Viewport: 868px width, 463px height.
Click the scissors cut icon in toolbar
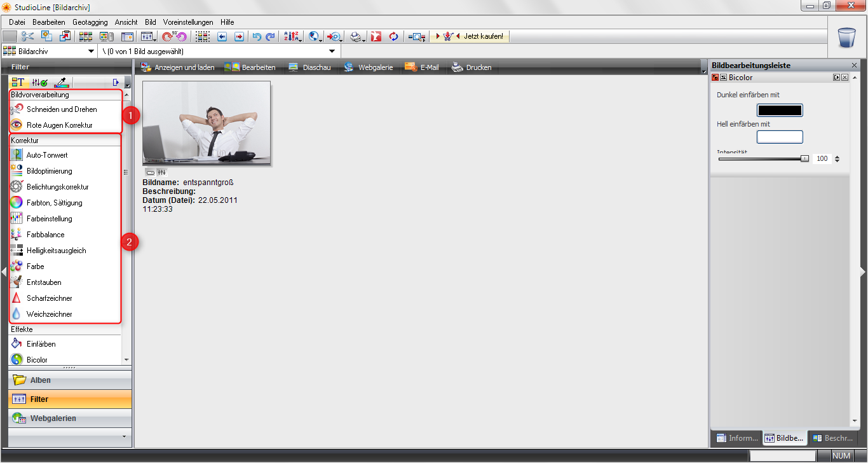27,36
